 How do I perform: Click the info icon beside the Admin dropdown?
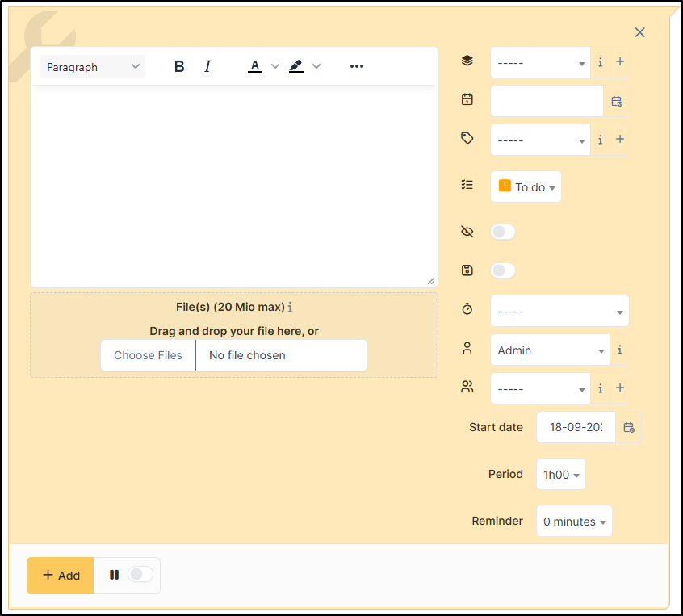(619, 350)
